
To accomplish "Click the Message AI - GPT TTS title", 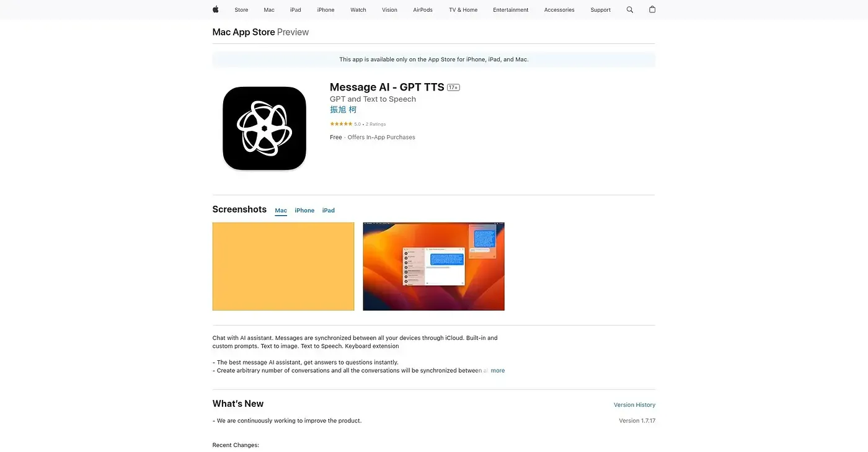I will pyautogui.click(x=387, y=87).
